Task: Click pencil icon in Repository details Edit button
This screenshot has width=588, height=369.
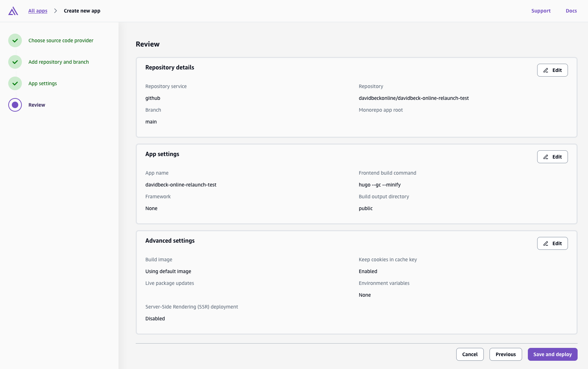Action: [x=546, y=70]
